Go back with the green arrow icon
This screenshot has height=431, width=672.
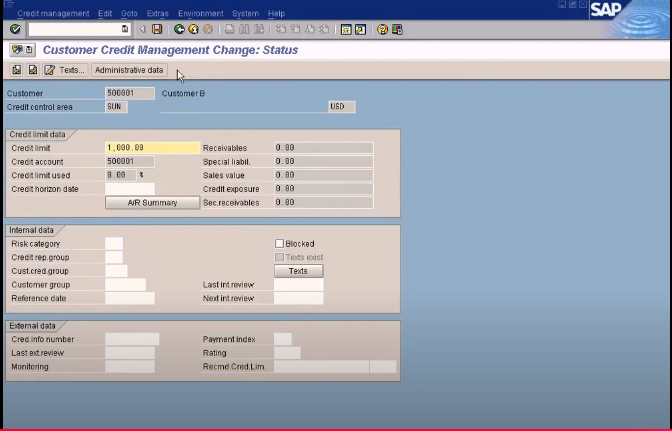tap(179, 29)
